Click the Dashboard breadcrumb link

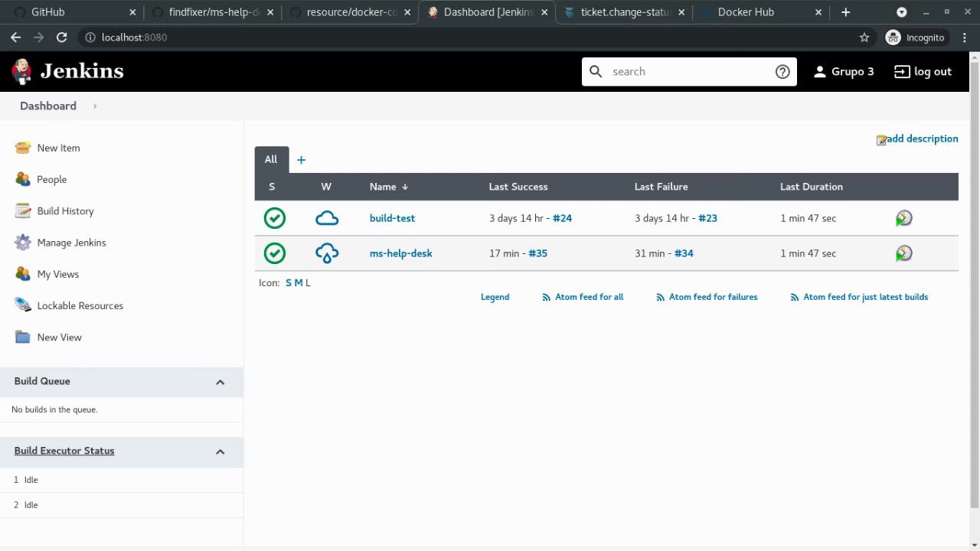point(48,106)
